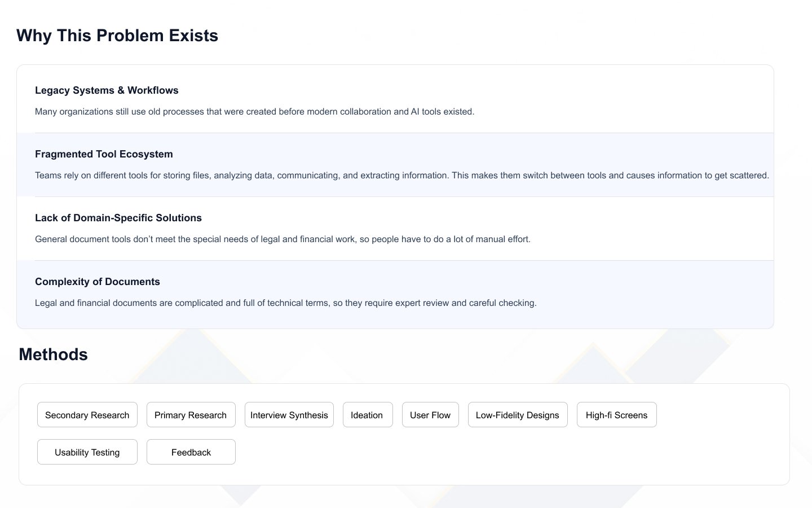This screenshot has height=508, width=812.
Task: Choose the Ideation chip
Action: (367, 415)
